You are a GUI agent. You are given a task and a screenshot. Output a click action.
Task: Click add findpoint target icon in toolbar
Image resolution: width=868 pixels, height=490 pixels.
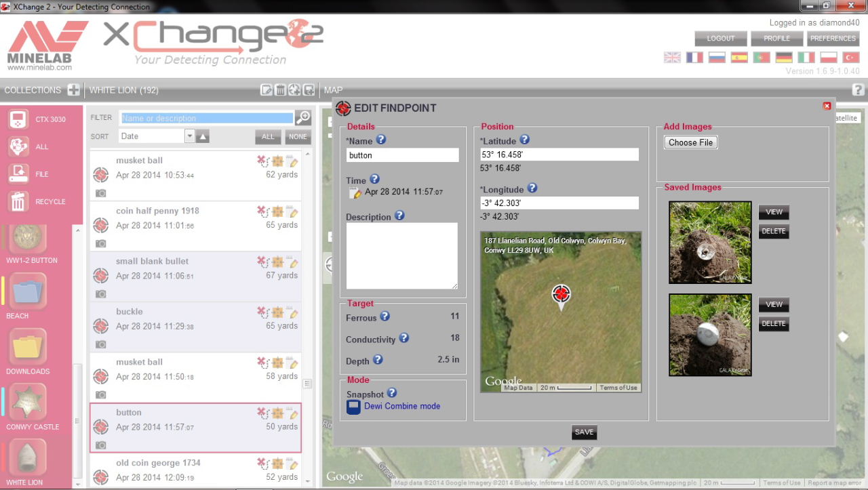[294, 90]
